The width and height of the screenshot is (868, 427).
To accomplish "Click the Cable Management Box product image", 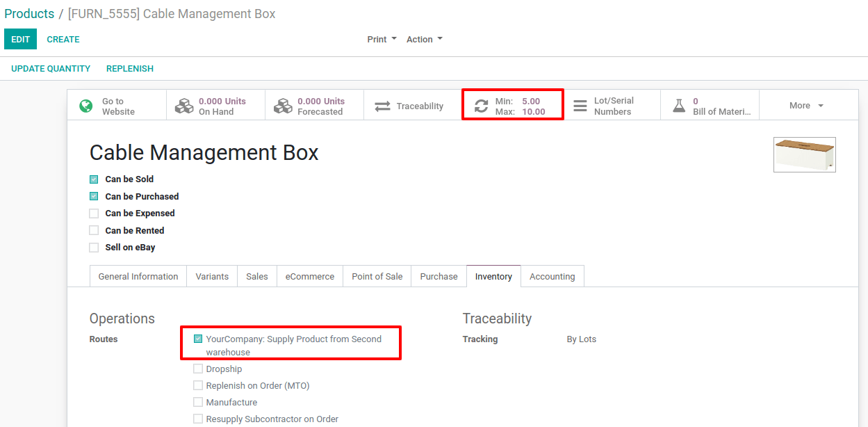I will tap(804, 154).
